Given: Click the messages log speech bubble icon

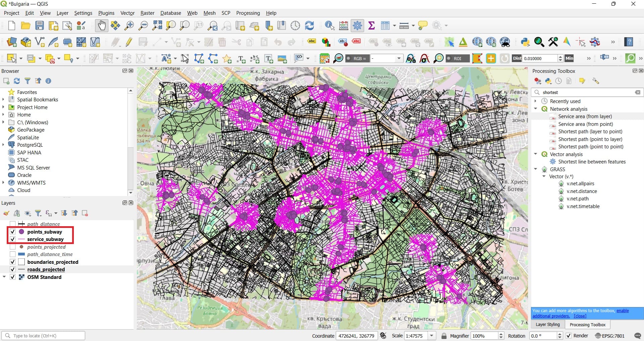Looking at the screenshot, I should (638, 336).
